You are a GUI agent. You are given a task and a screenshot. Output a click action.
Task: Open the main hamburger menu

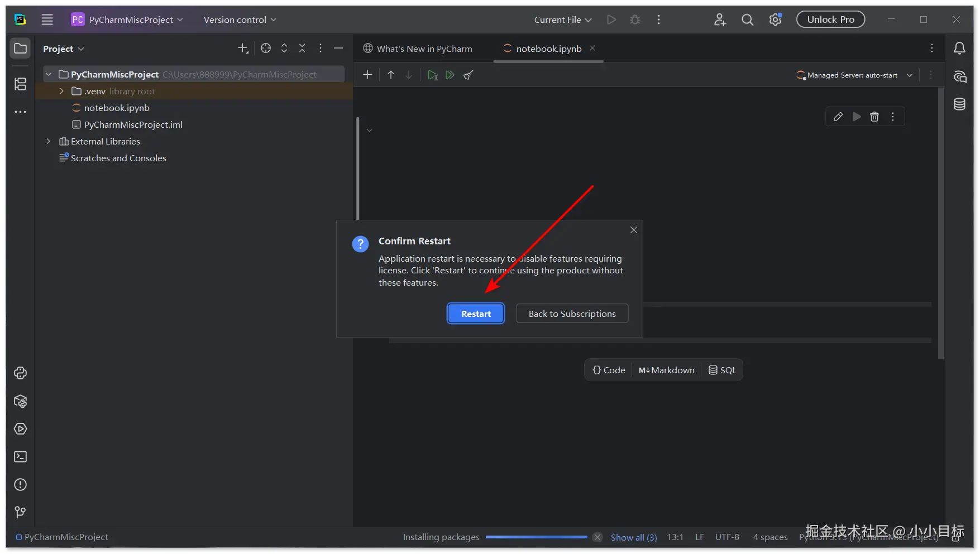coord(47,20)
